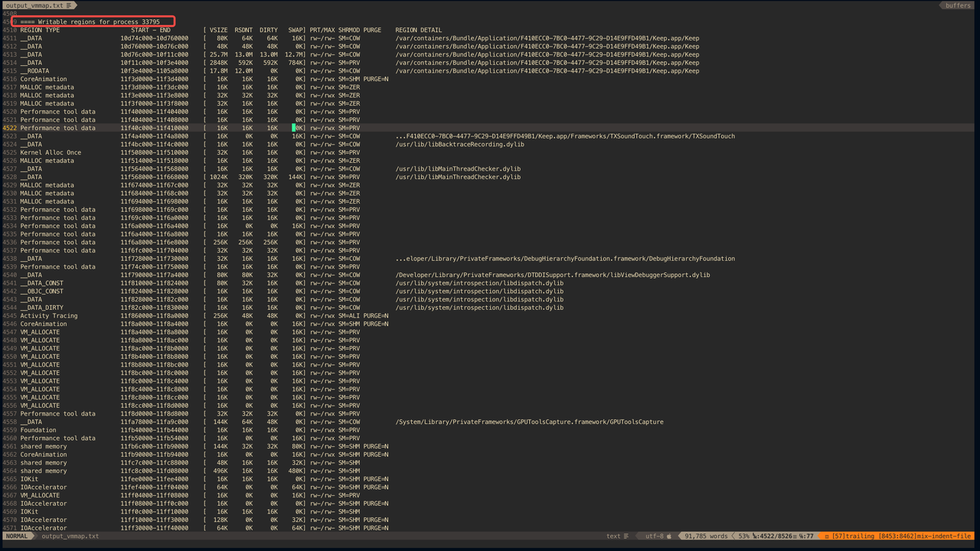The width and height of the screenshot is (980, 551).
Task: Click the DIRTY column header
Action: (x=269, y=30)
